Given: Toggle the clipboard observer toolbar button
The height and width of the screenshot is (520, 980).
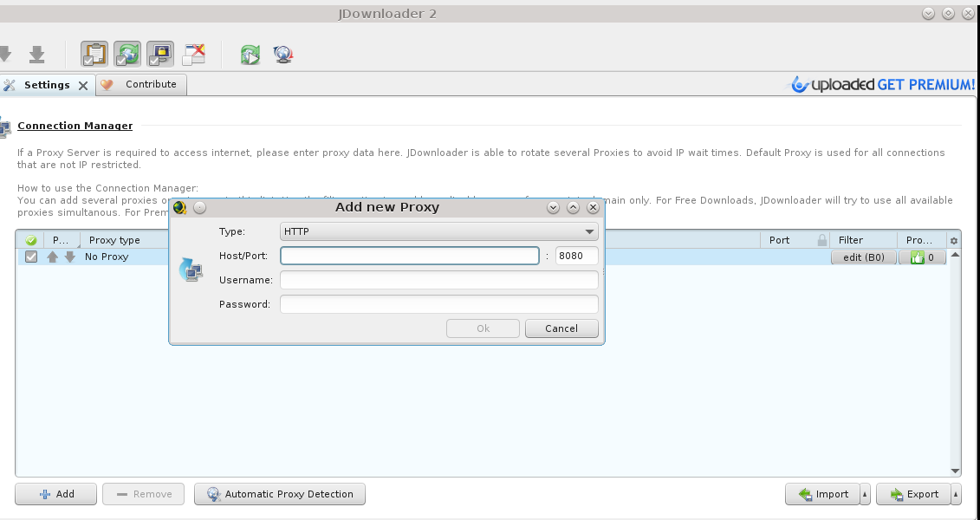Looking at the screenshot, I should 94,55.
